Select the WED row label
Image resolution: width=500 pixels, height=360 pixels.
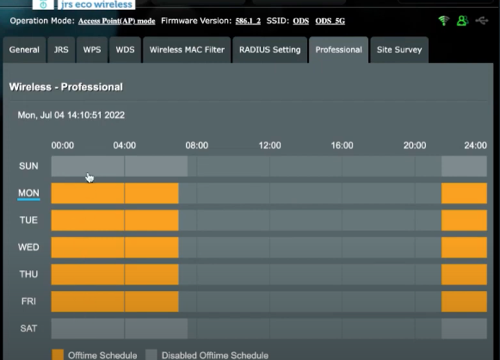tap(29, 247)
